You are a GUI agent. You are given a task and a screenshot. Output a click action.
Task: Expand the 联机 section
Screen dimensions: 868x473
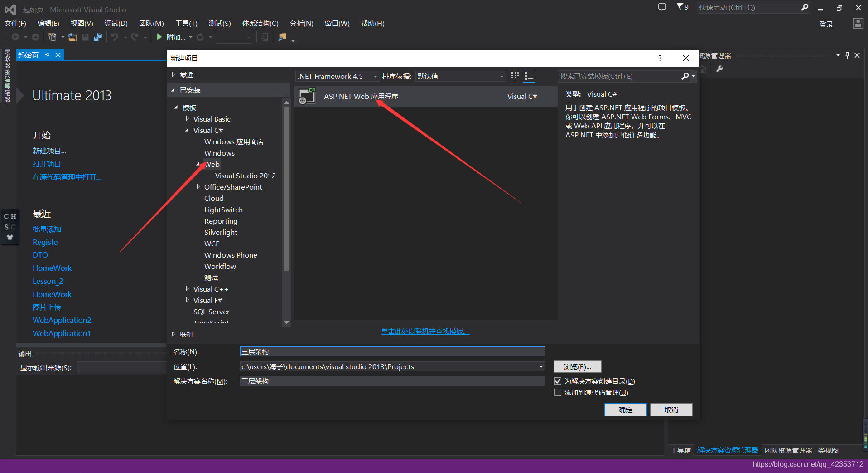tap(173, 334)
